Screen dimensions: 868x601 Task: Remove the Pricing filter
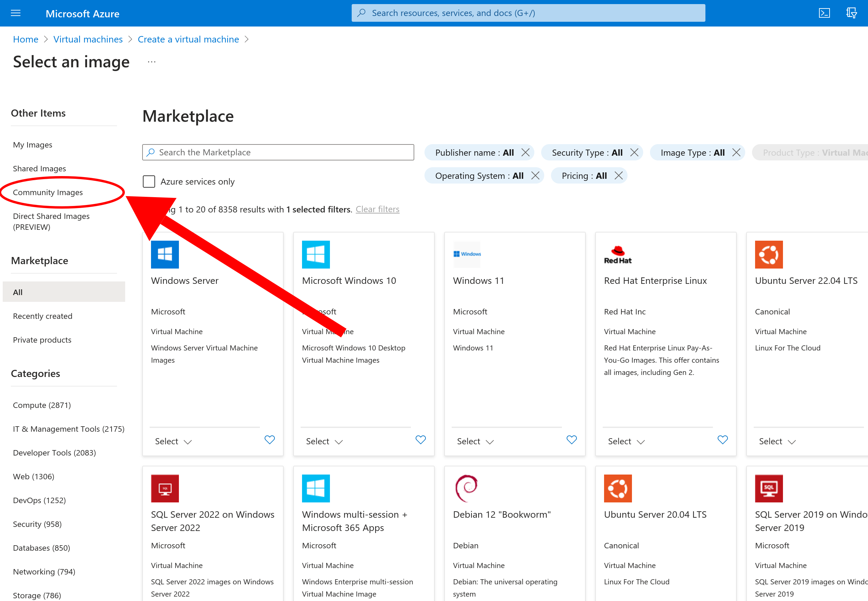[x=618, y=176]
